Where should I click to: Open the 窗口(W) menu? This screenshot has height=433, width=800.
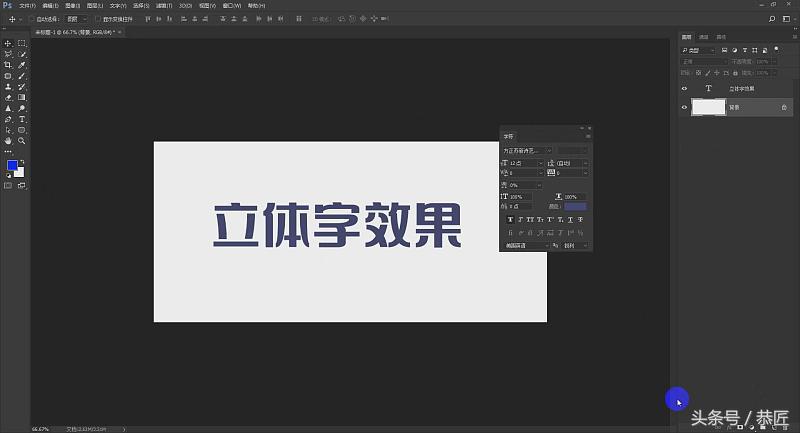(x=232, y=6)
